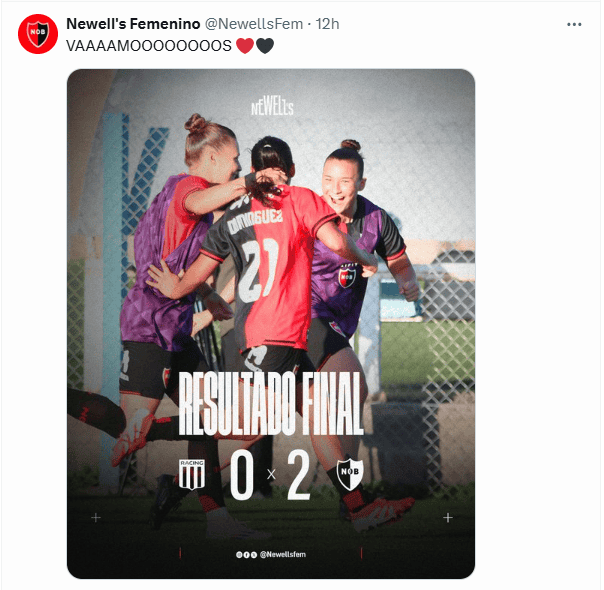Click the plus marker on poster's left edge
604x590 pixels.
point(96,518)
